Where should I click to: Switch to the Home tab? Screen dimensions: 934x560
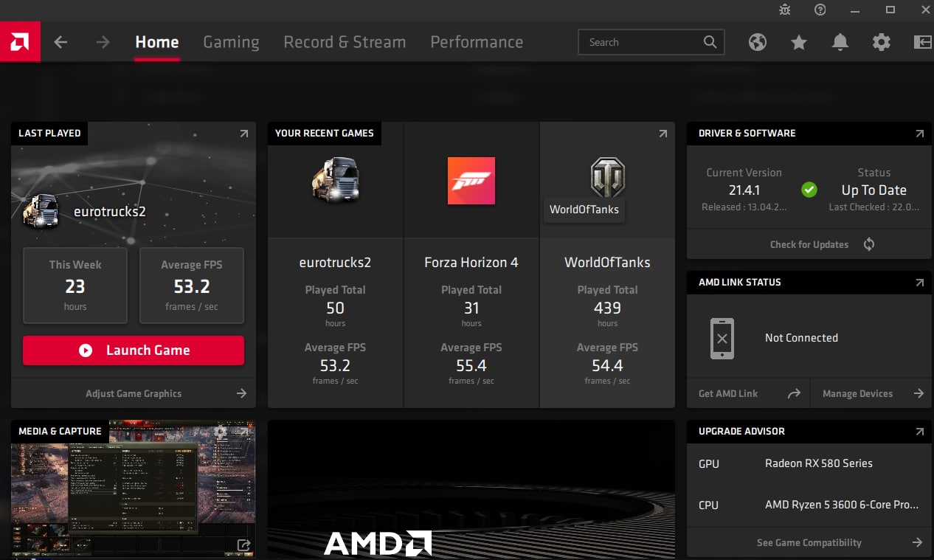pos(157,42)
